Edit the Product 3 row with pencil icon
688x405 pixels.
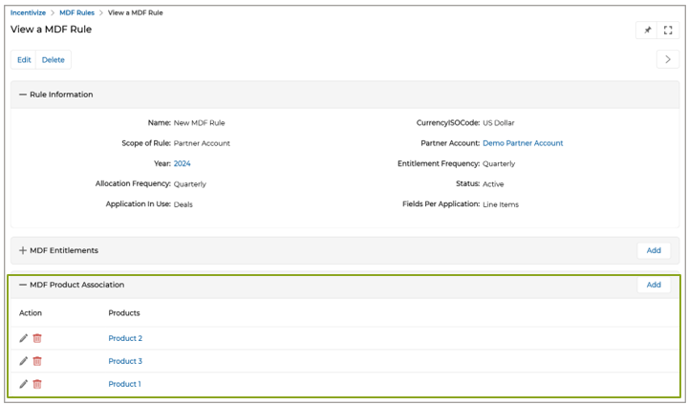click(x=23, y=361)
